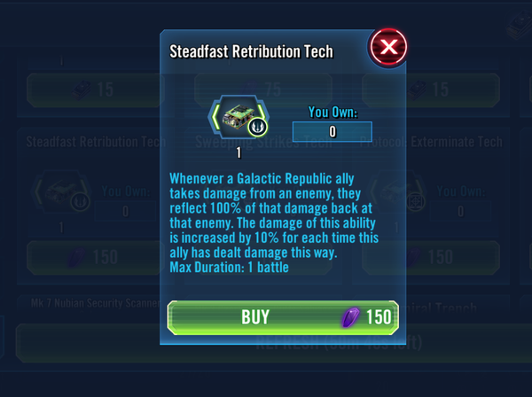The image size is (532, 397).
Task: Click the currency stack icon beside right 15
Action: click(x=418, y=90)
